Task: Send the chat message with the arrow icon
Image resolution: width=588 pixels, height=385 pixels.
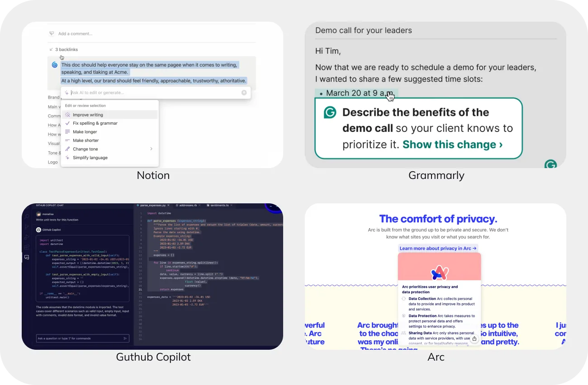Action: (x=125, y=338)
